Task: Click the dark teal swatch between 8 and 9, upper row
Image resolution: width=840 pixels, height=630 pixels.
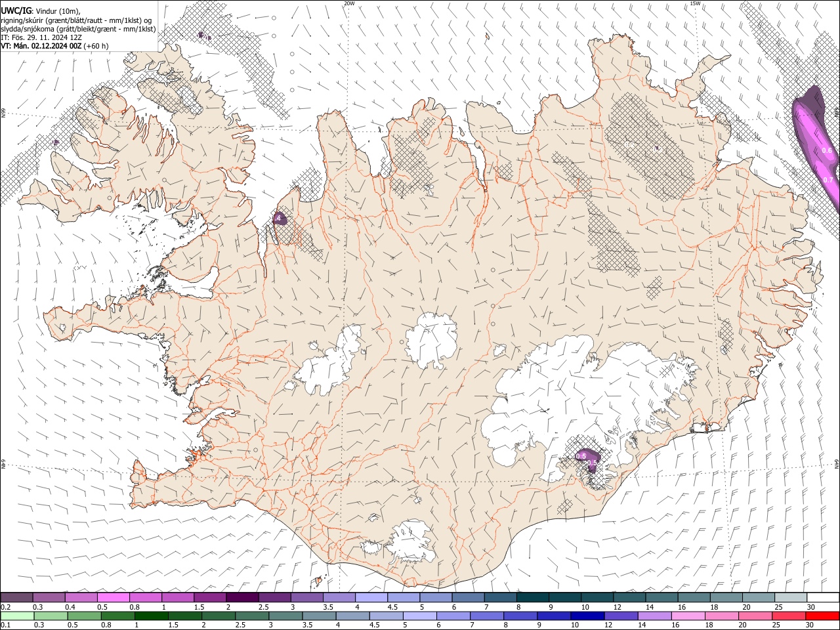Action: point(533,597)
